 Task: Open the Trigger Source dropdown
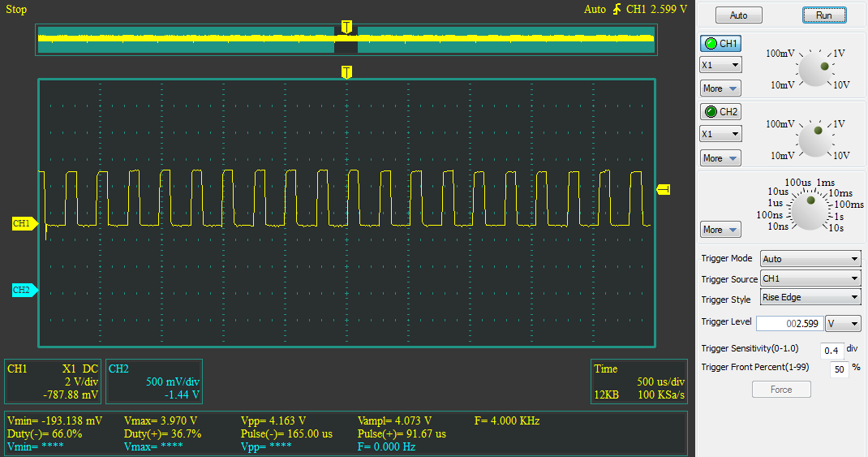pyautogui.click(x=810, y=278)
